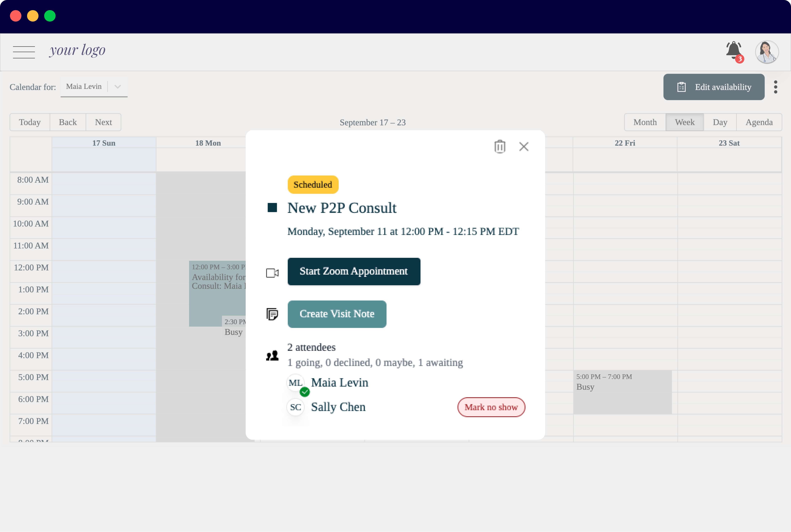The image size is (791, 532).
Task: Click the video camera icon
Action: tap(272, 273)
